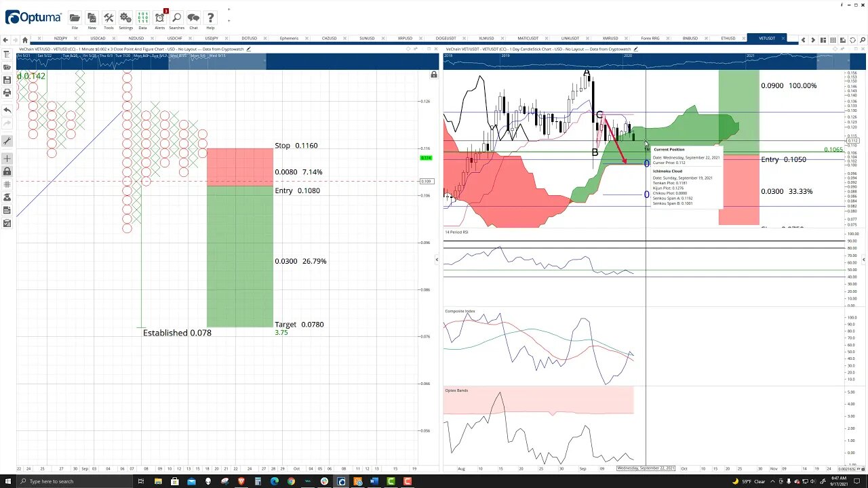Click the Established 0.078 annotation
This screenshot has height=488, width=868.
(x=177, y=333)
